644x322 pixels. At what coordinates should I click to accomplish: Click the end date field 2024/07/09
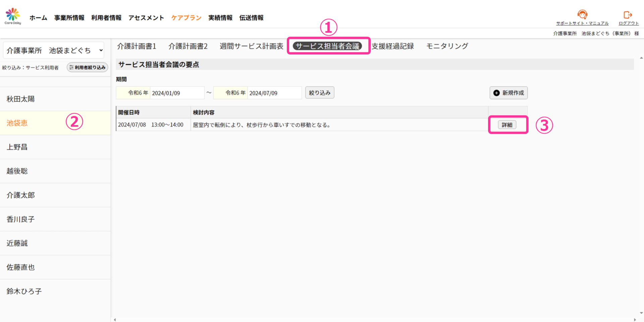click(x=274, y=93)
